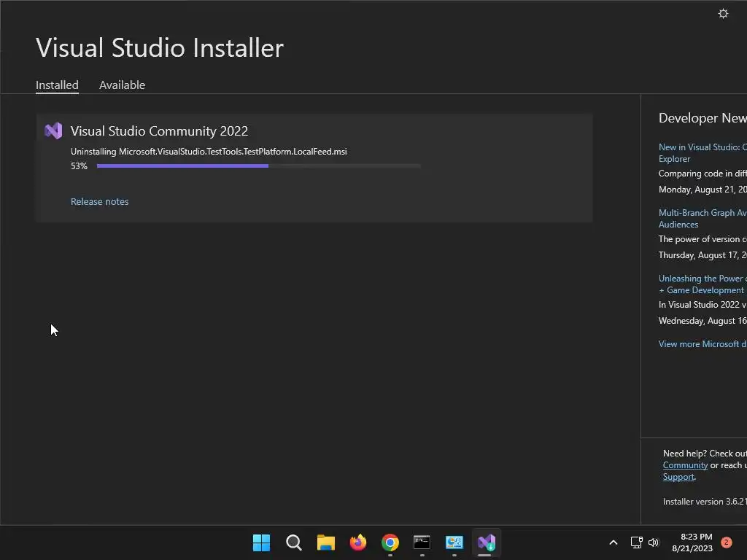Click the 53% progress percentage text
The width and height of the screenshot is (747, 560).
pos(79,166)
